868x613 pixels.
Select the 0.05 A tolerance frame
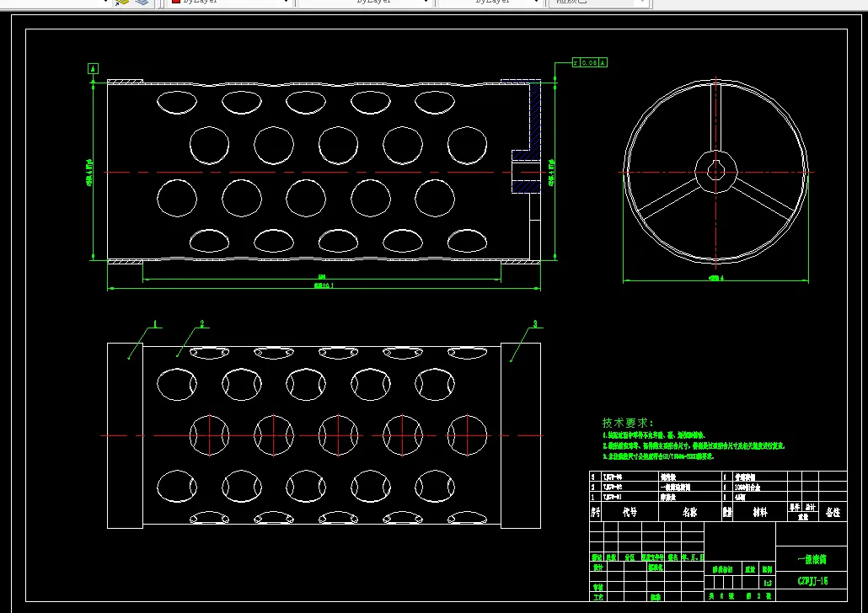(590, 62)
